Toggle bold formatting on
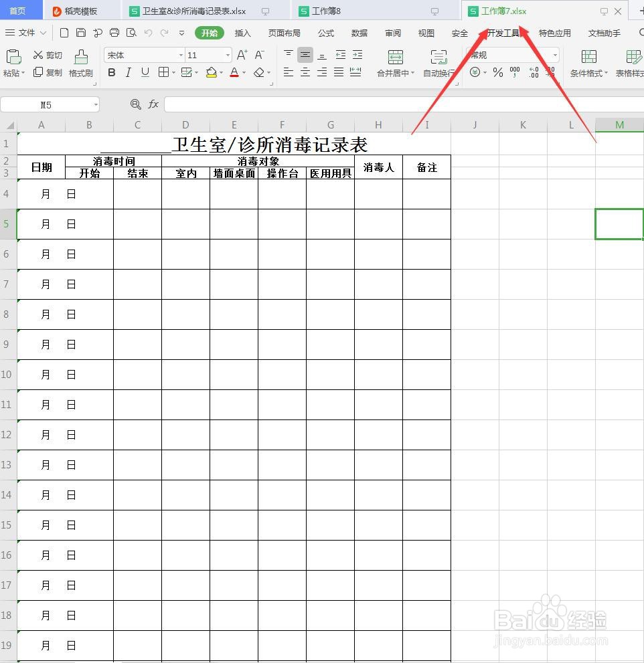 pyautogui.click(x=112, y=73)
